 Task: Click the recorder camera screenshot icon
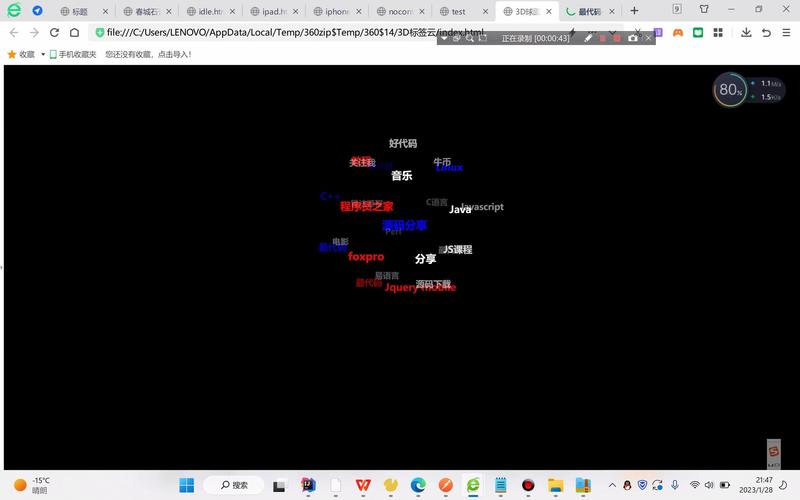pos(633,38)
